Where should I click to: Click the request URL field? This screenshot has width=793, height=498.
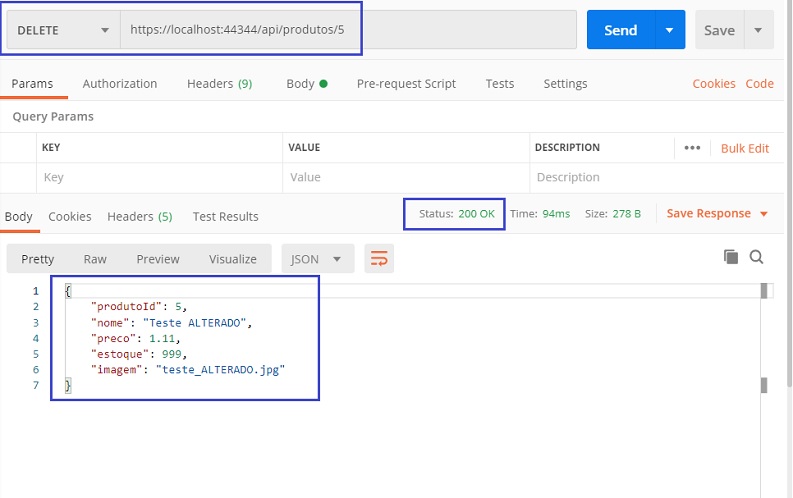348,30
